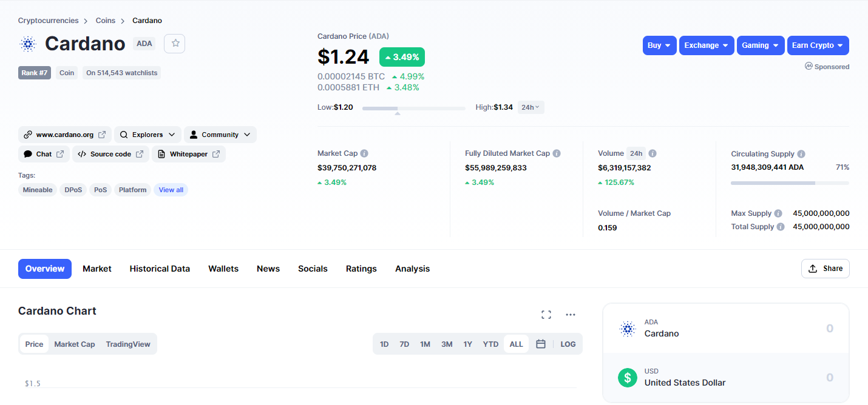Viewport: 868px width, 405px height.
Task: Click the Cardano logo beside the title
Action: tap(28, 44)
